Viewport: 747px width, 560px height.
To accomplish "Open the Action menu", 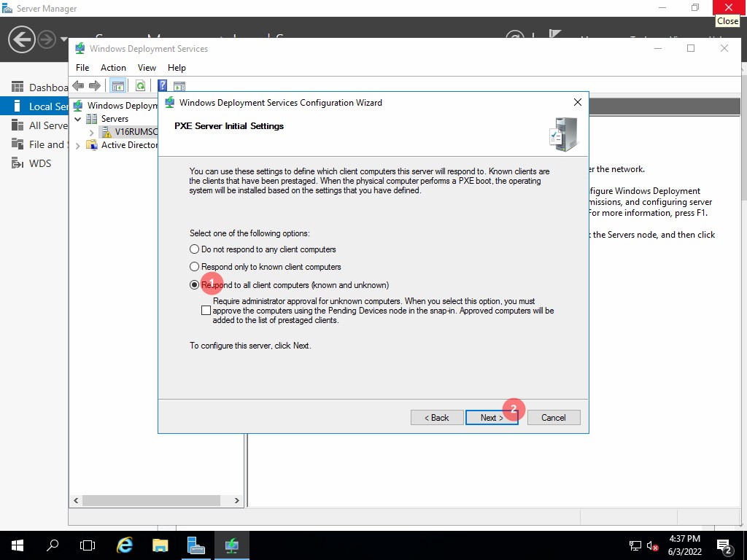I will [113, 68].
